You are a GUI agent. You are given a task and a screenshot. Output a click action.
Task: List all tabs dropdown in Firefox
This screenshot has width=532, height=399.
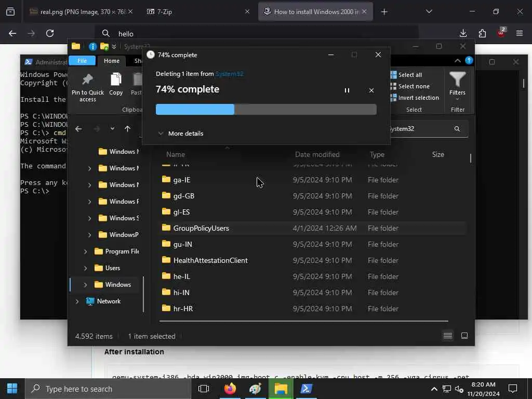429,11
